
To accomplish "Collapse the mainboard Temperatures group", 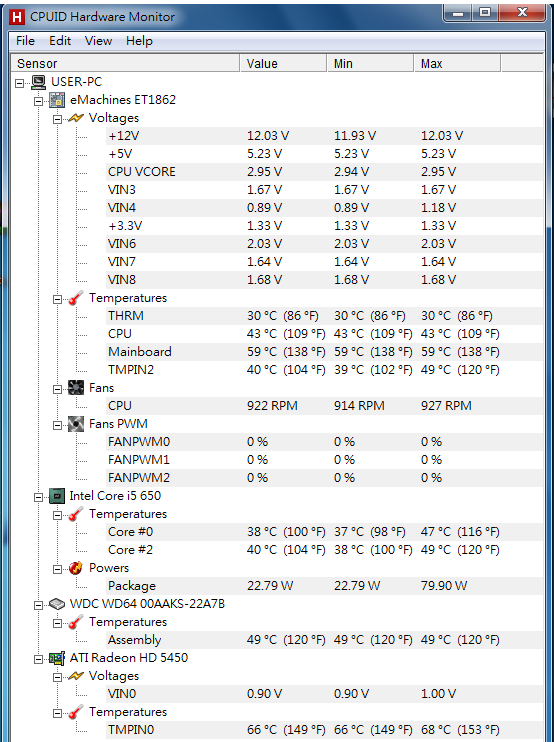I will tap(57, 299).
